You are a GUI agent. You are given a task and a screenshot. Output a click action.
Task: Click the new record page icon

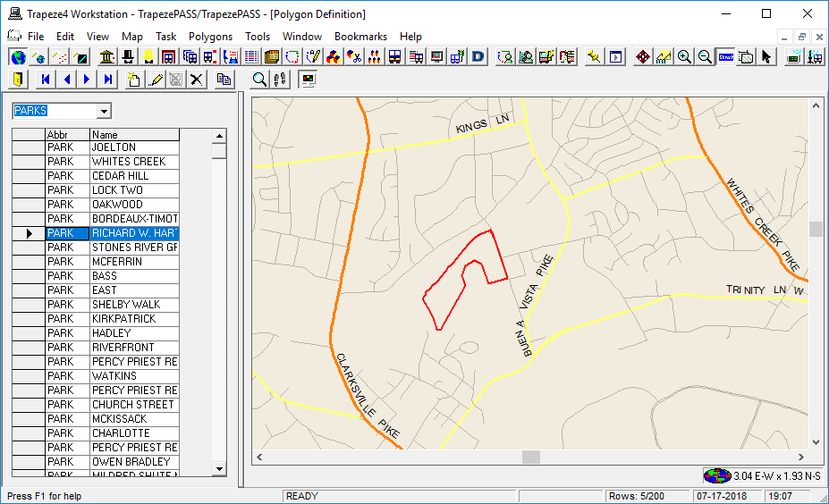click(x=134, y=80)
